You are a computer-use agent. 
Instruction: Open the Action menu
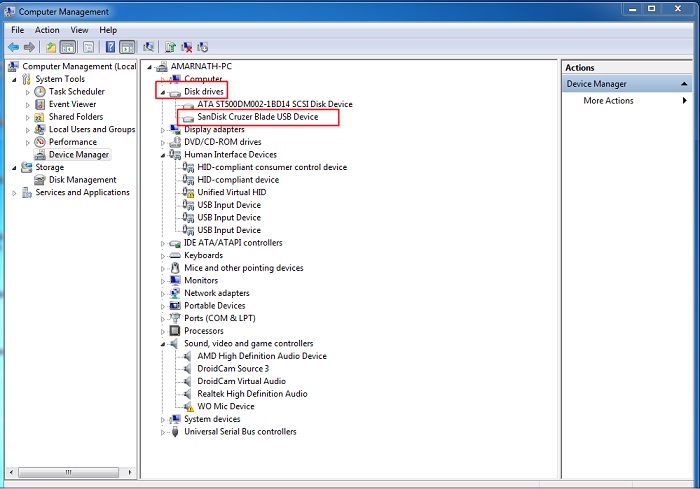pos(47,30)
